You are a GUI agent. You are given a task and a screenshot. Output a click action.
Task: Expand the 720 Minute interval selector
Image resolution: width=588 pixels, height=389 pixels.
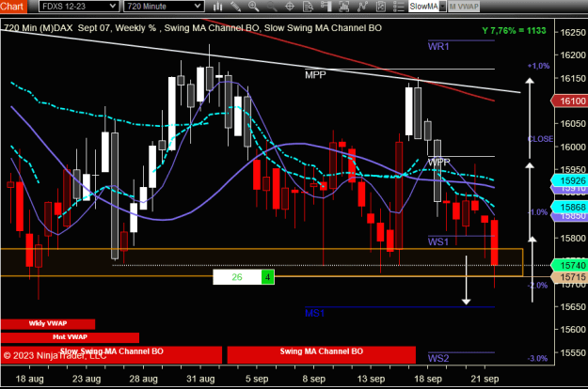[x=164, y=7]
